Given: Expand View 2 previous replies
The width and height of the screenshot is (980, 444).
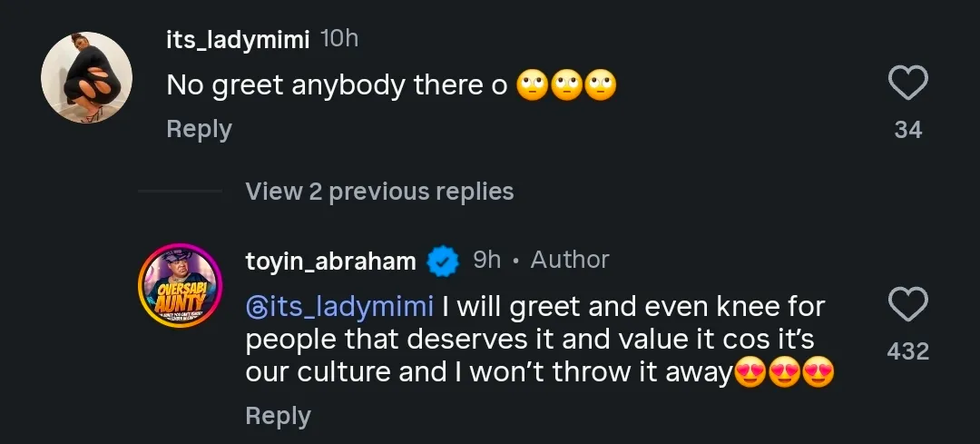Looking at the screenshot, I should 379,192.
